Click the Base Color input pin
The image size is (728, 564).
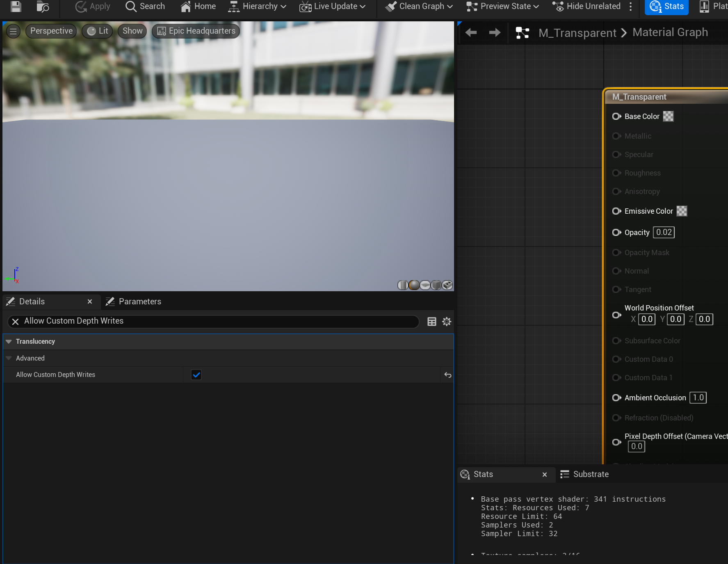(616, 116)
